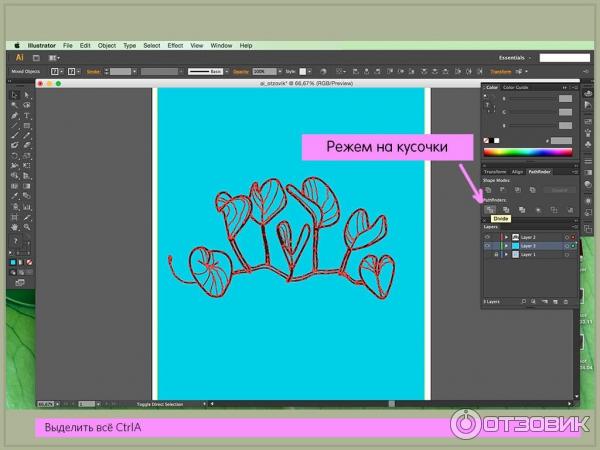Choose the Direct Selection tool

(26, 95)
